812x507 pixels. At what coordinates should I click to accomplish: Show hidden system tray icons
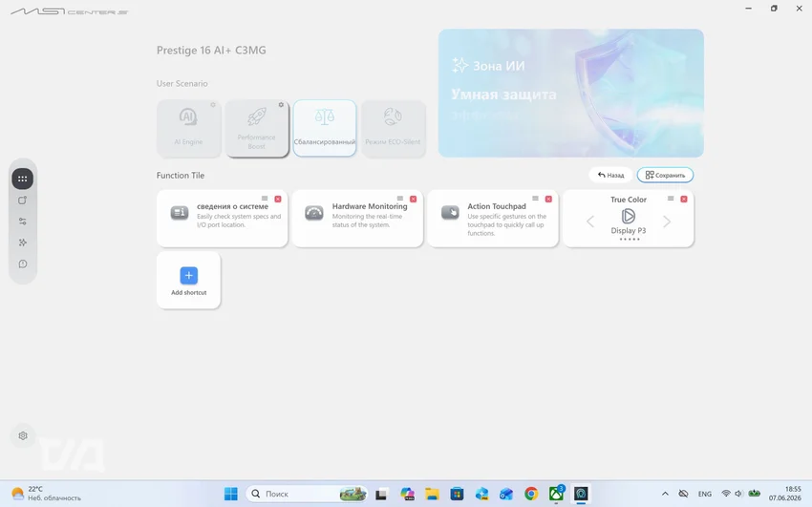click(665, 494)
